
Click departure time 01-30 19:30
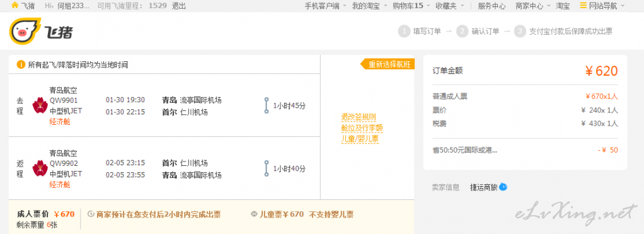tap(125, 100)
